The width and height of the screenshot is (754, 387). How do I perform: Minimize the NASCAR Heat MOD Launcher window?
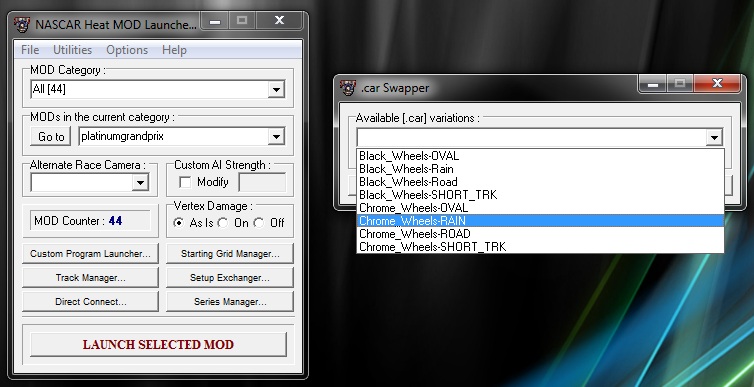[x=215, y=21]
